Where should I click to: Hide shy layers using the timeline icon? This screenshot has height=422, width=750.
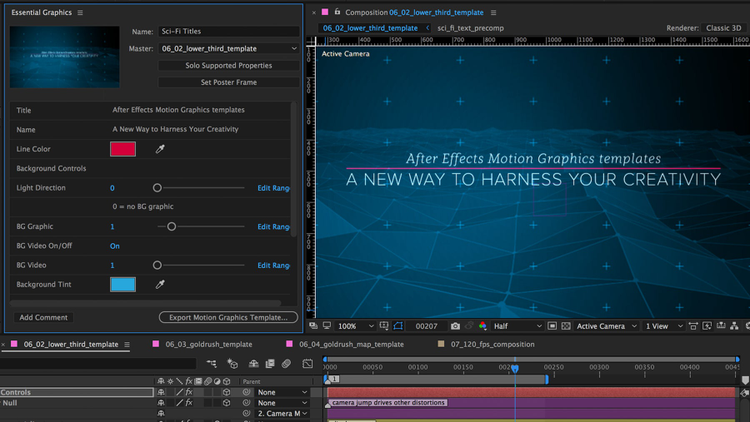[254, 364]
